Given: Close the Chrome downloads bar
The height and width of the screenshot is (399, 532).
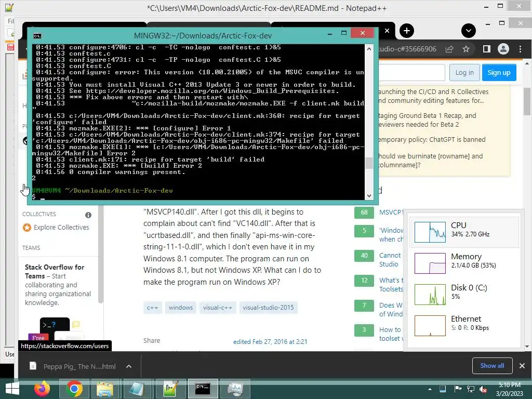Looking at the screenshot, I should (x=522, y=366).
